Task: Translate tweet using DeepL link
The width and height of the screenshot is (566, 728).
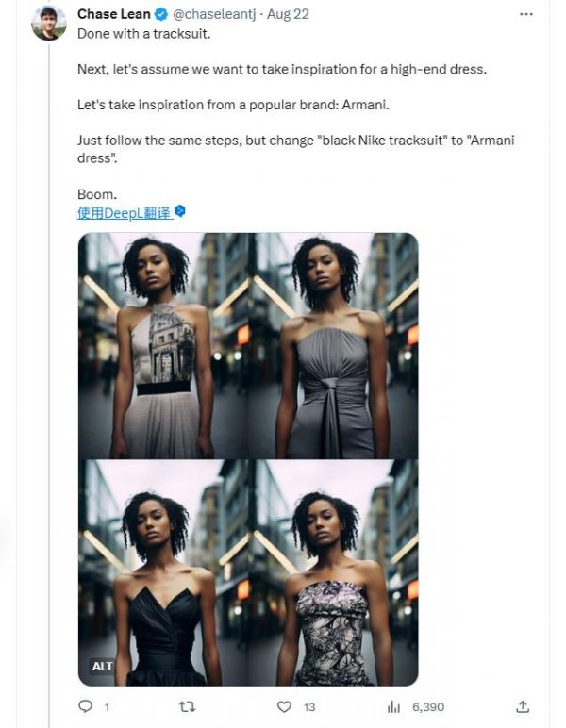Action: [x=124, y=213]
